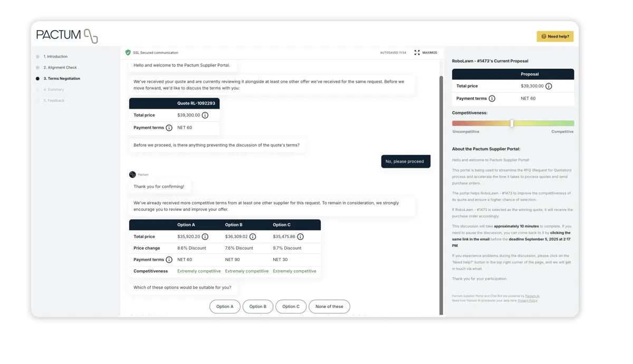Click the Pactum avatar icon in chat
633x364 pixels.
click(x=132, y=175)
